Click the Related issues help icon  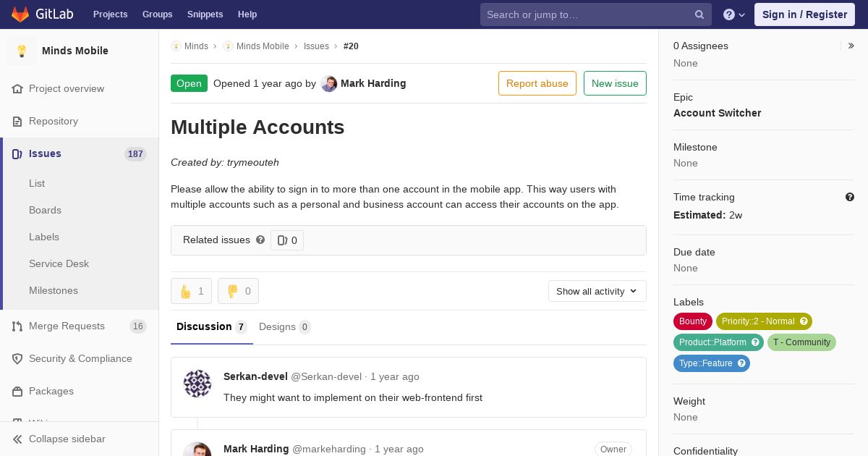(x=260, y=240)
